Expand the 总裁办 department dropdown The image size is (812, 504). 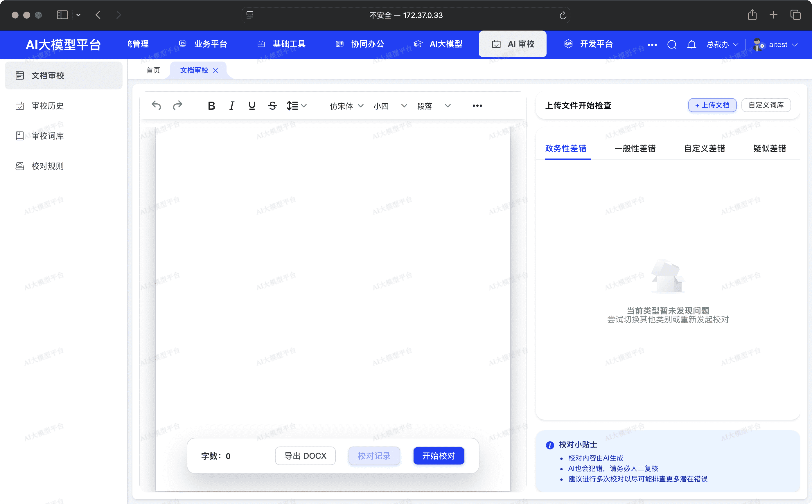point(722,45)
